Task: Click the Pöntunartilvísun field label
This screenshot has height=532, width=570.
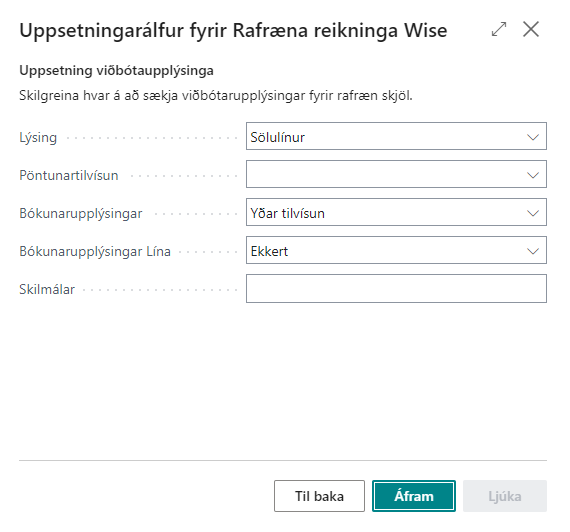Action: [x=69, y=176]
